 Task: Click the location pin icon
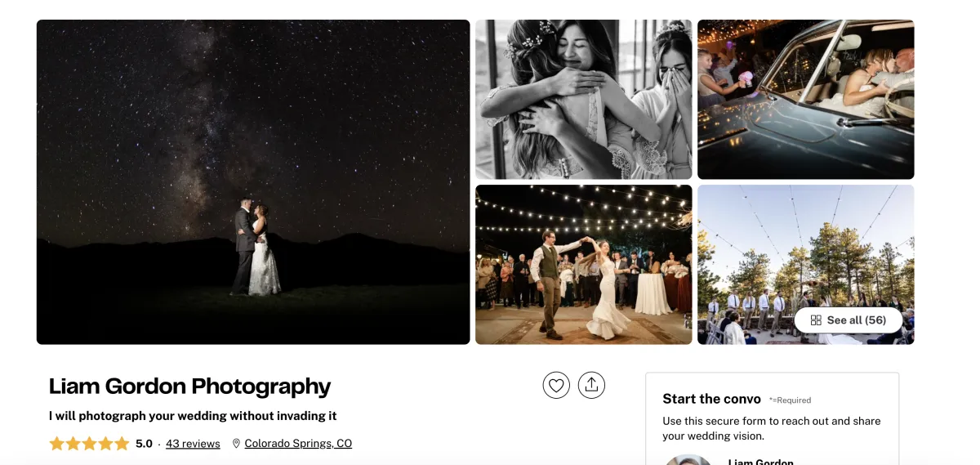(236, 444)
